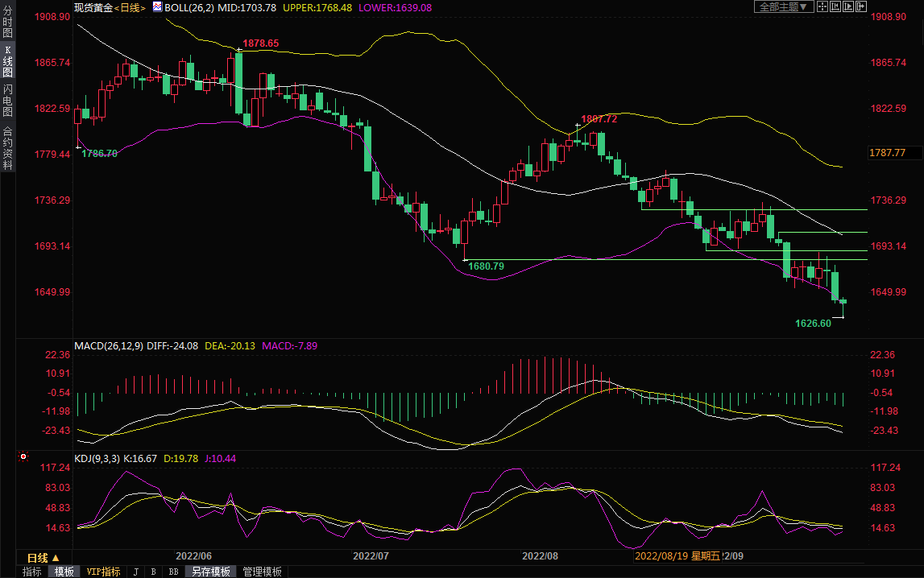
Task: Click the 另存模板 button
Action: [x=211, y=572]
